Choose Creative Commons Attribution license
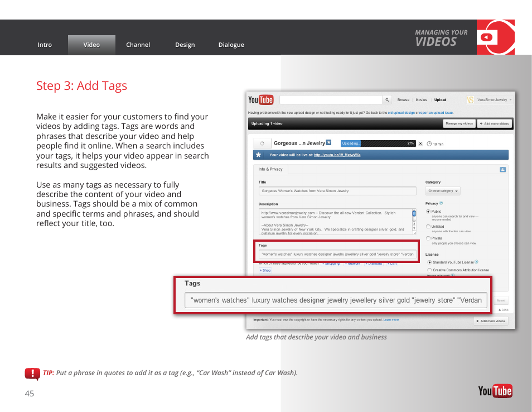This screenshot has width=532, height=412. (429, 270)
